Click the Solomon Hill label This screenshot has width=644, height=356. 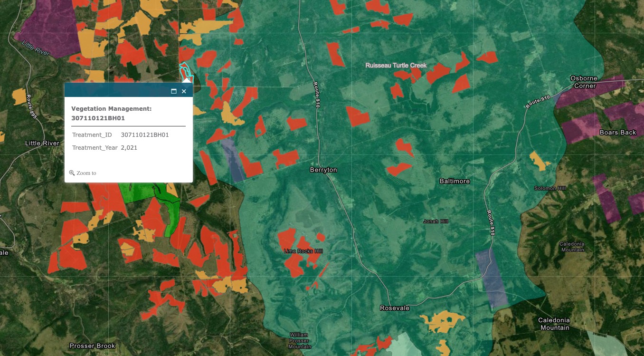tap(550, 188)
